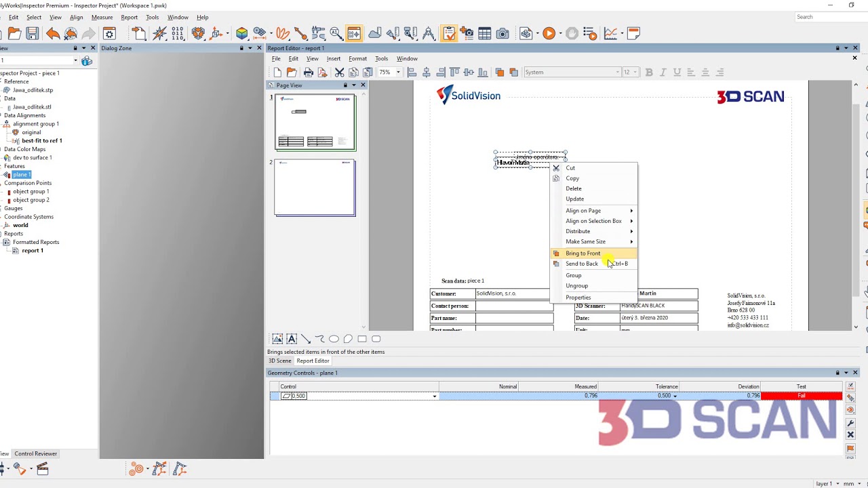Click the Italic formatting icon
Screen dimensions: 868x488
(x=663, y=72)
